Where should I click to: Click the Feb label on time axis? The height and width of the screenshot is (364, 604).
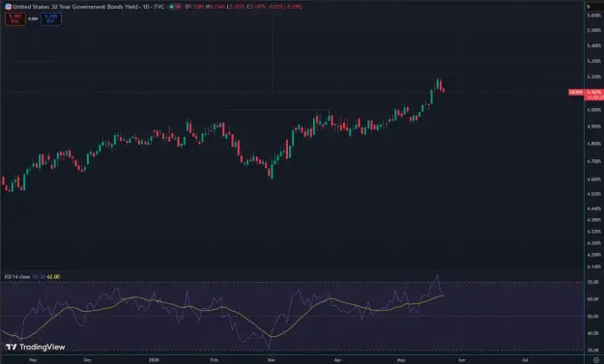coord(215,360)
